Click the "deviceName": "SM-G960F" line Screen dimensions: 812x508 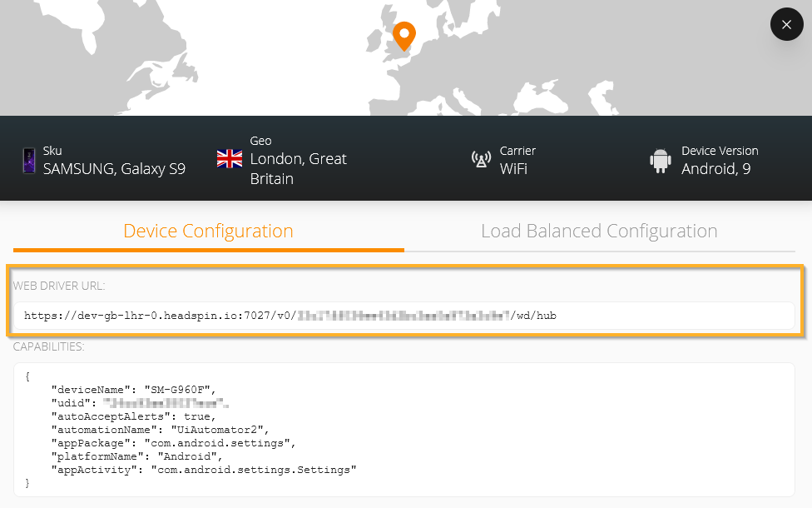pyautogui.click(x=133, y=390)
